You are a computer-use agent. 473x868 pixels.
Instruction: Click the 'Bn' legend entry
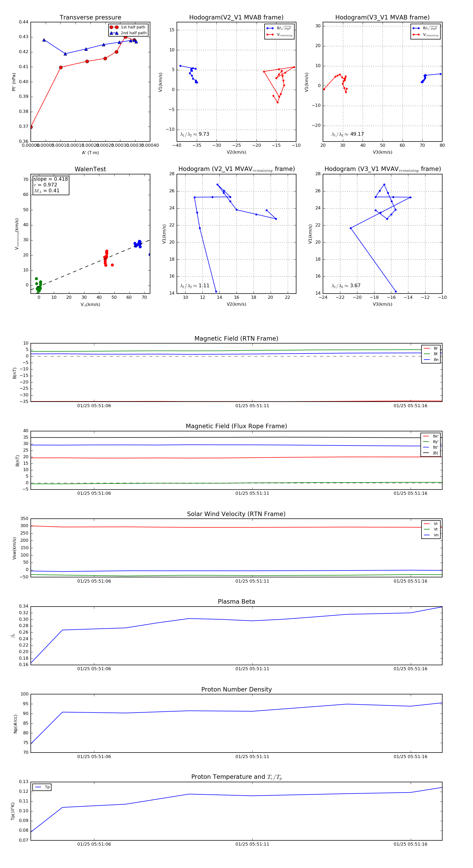coord(431,360)
